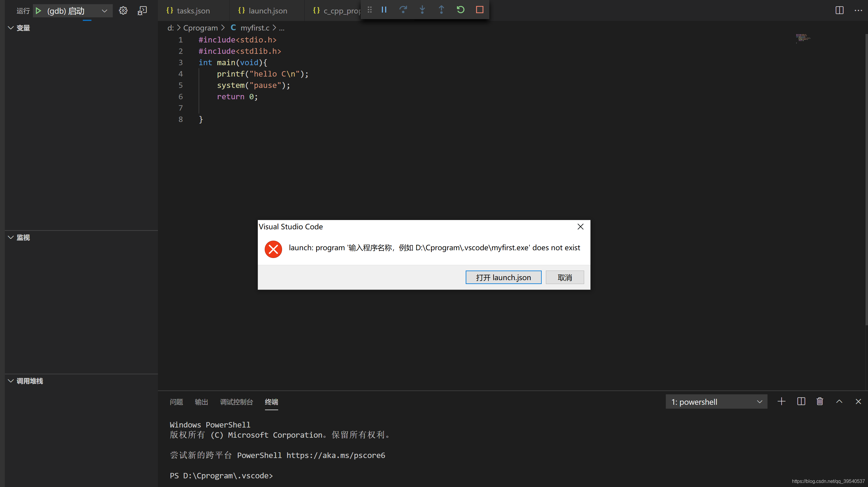
Task: Open a new terminal with plus icon
Action: point(781,401)
